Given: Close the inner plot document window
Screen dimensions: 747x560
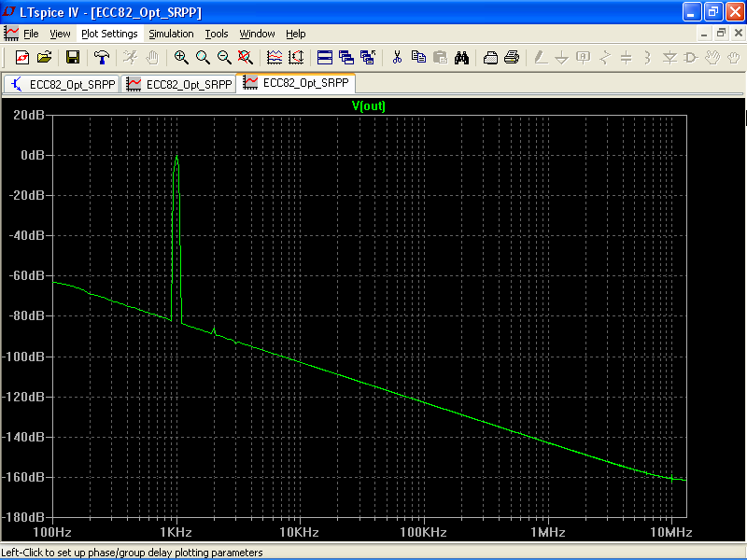Looking at the screenshot, I should [x=739, y=34].
